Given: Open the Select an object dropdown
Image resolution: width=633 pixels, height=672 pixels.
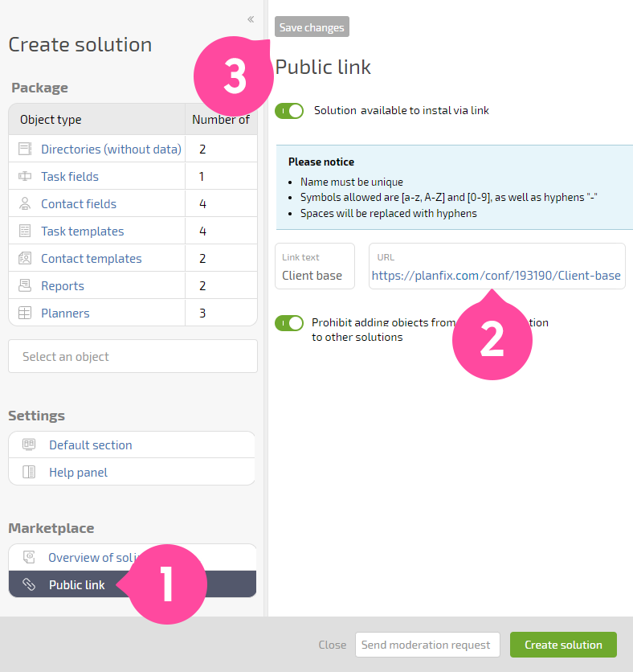Looking at the screenshot, I should [133, 356].
